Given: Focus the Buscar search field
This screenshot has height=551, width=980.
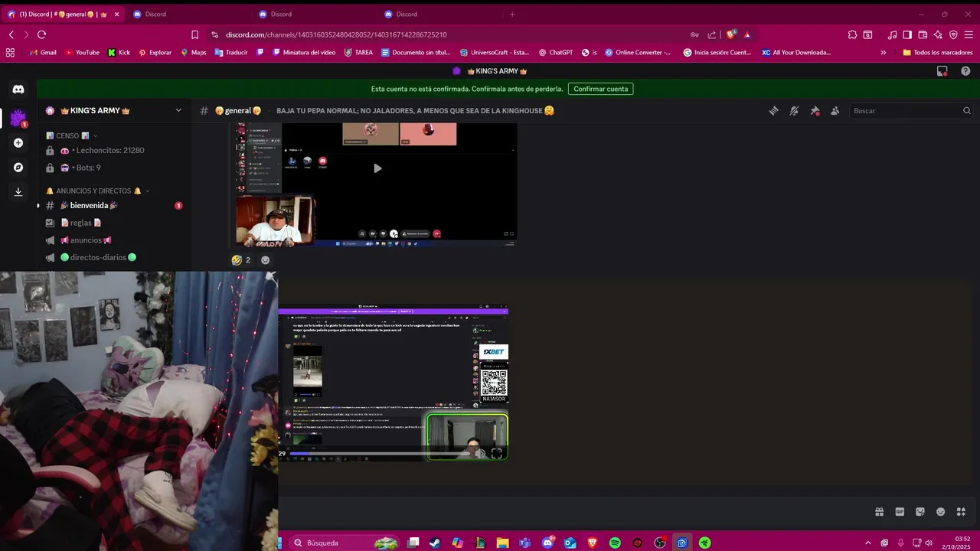Looking at the screenshot, I should (911, 111).
